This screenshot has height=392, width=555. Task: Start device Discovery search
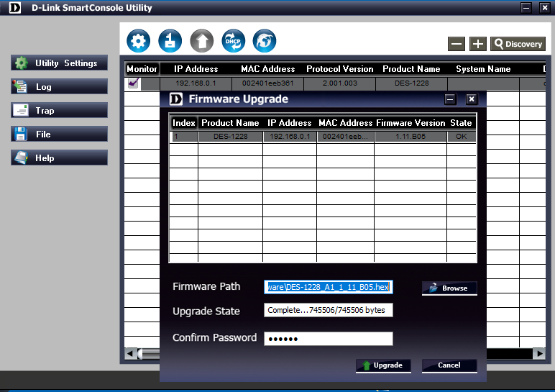click(x=518, y=44)
